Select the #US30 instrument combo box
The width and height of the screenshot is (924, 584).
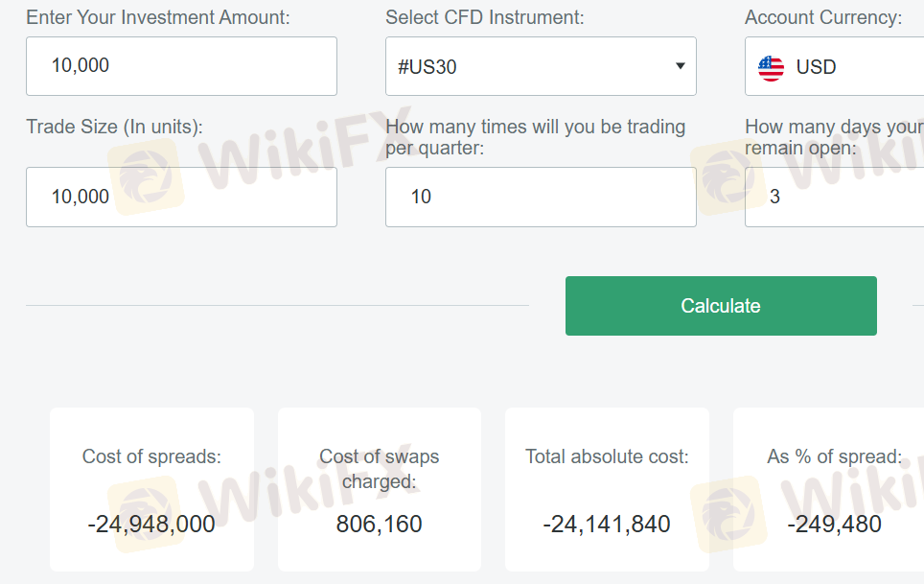[x=541, y=66]
